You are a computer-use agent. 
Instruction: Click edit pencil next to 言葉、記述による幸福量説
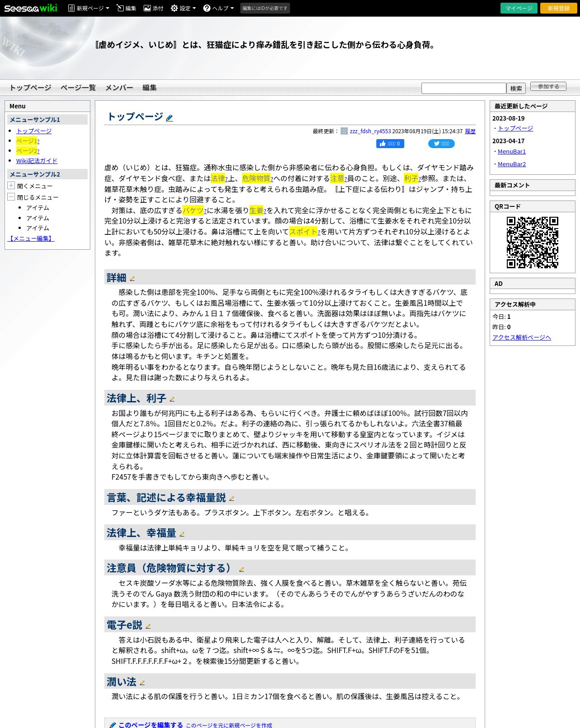[x=231, y=499]
